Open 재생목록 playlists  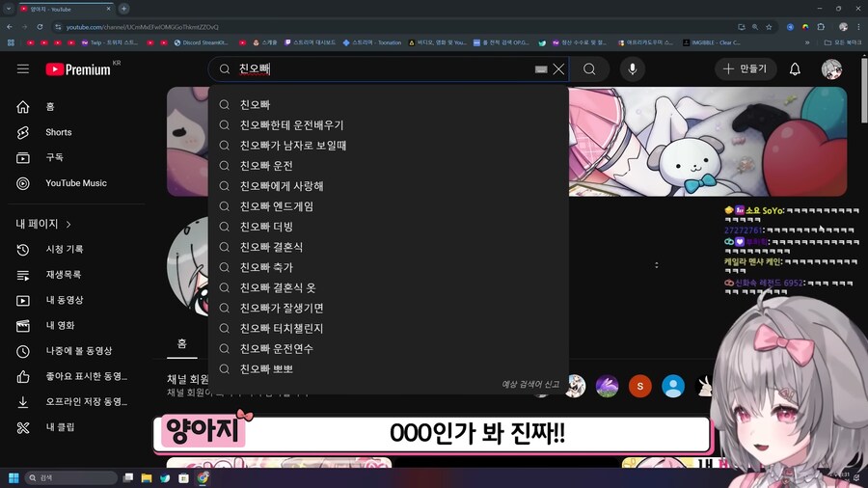[x=76, y=275]
